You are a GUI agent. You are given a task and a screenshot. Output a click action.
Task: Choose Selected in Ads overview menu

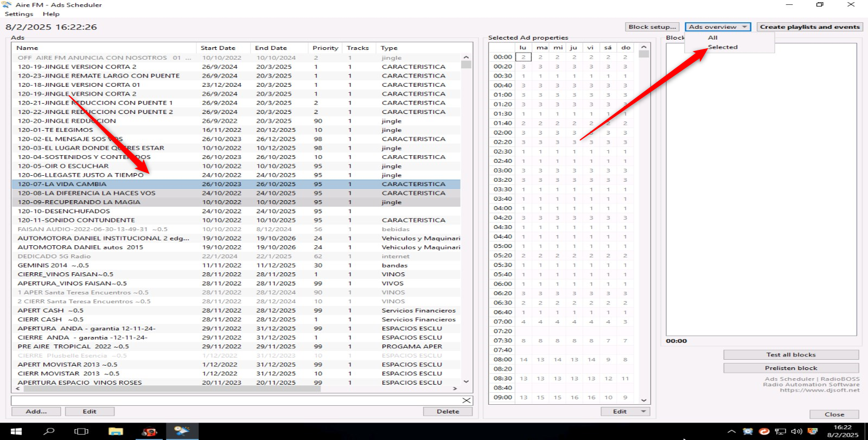point(723,47)
